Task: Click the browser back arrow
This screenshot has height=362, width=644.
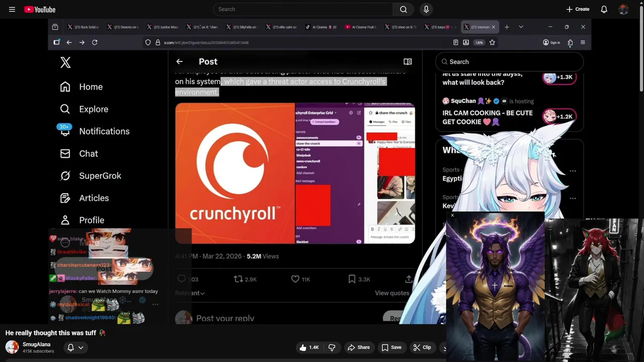Action: (69, 43)
